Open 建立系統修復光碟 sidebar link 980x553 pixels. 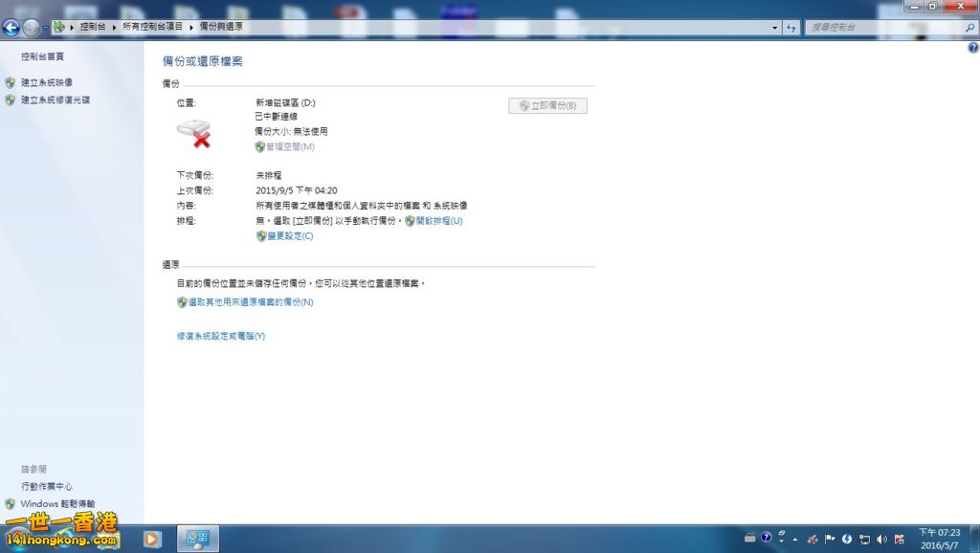click(56, 100)
